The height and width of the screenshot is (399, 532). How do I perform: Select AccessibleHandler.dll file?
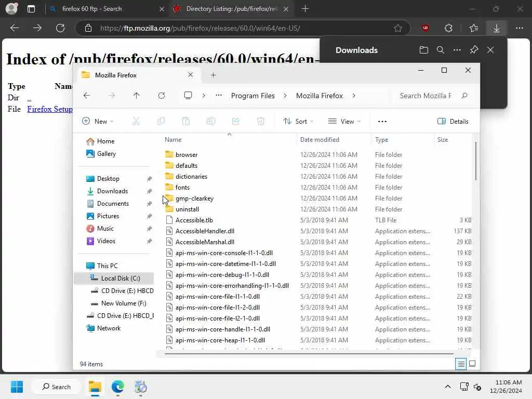pyautogui.click(x=205, y=231)
